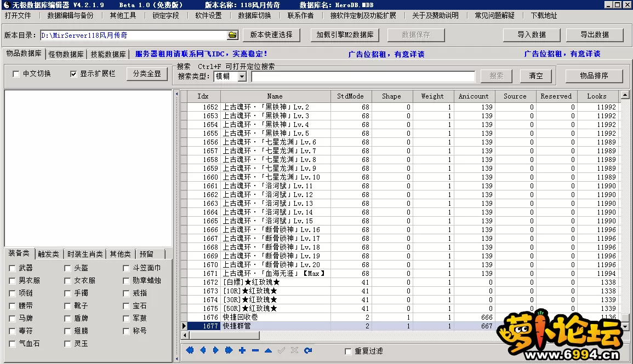Select the 触发类 tab
Image resolution: width=633 pixels, height=364 pixels.
click(x=48, y=254)
